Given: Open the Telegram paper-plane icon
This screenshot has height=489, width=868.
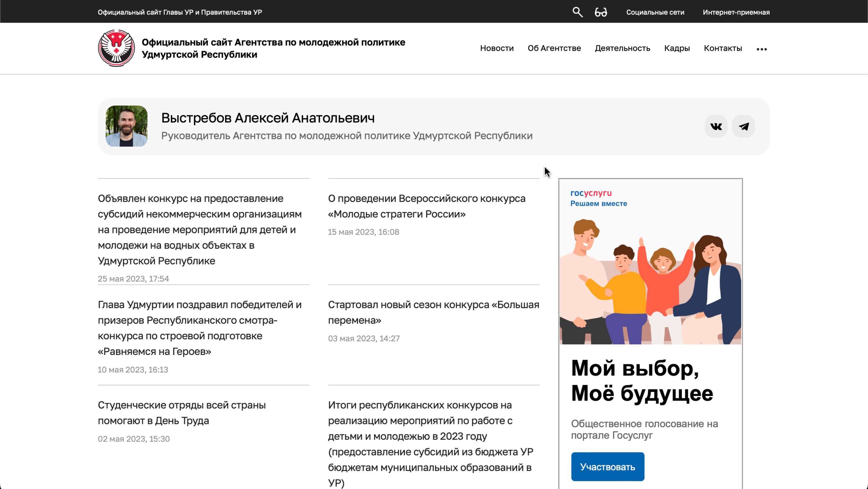Looking at the screenshot, I should pos(743,127).
